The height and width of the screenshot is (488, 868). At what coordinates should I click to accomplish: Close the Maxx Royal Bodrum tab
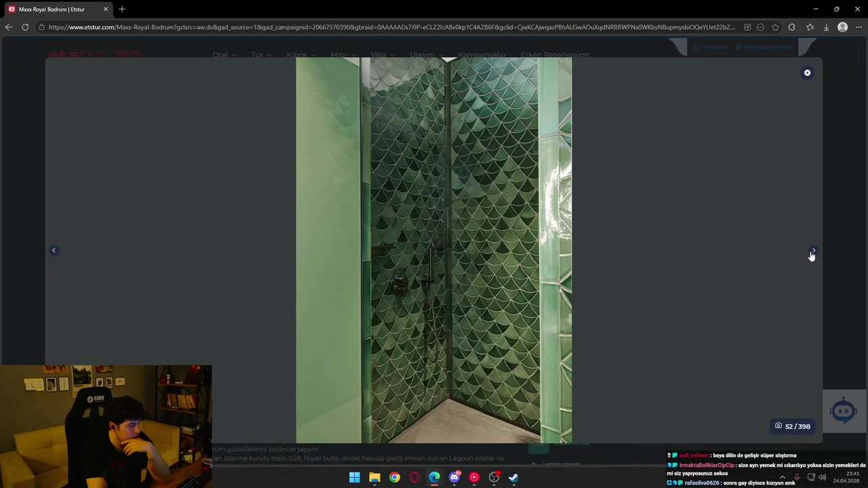[x=105, y=9]
